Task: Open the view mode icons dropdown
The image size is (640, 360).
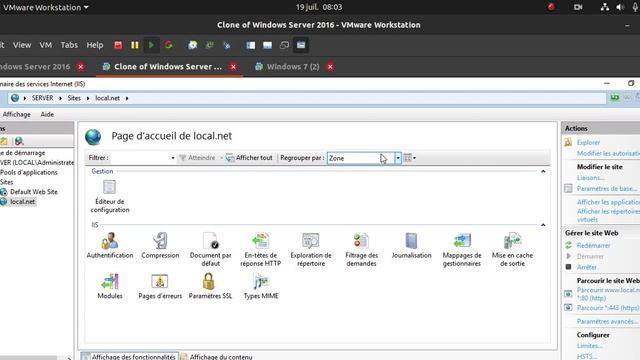Action: [x=409, y=158]
